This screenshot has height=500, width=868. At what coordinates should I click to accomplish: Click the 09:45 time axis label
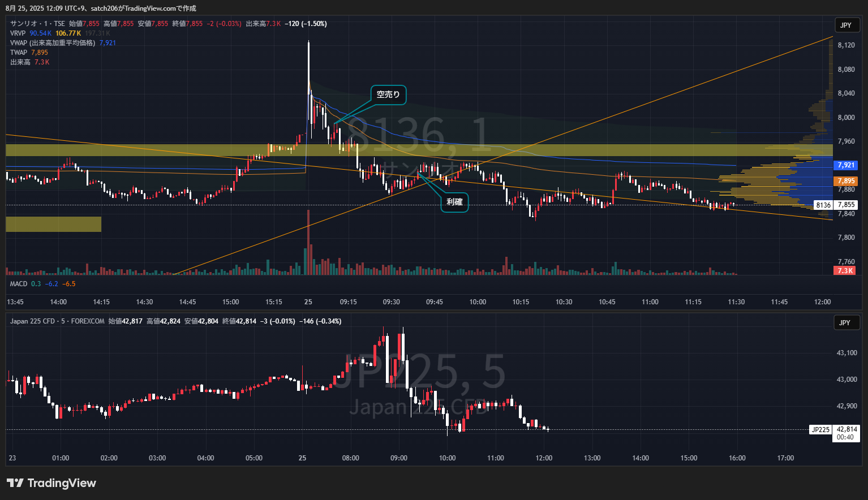pos(435,302)
